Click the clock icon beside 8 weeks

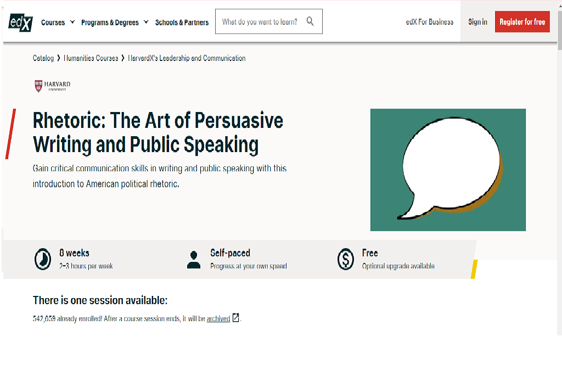point(43,259)
